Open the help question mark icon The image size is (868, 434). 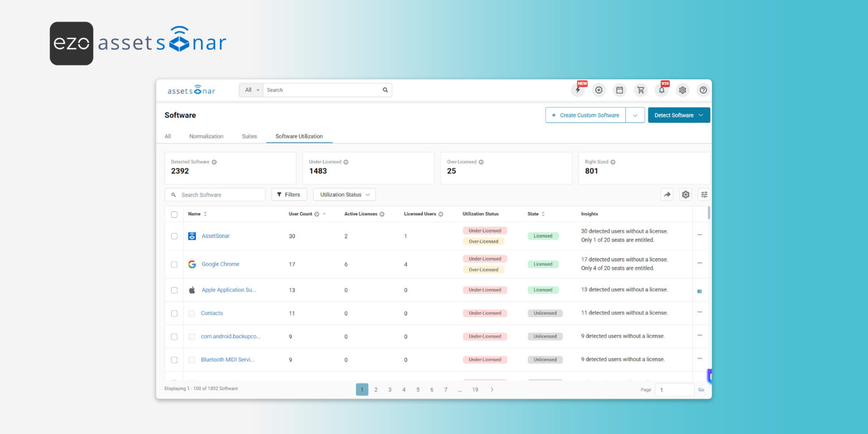(704, 90)
